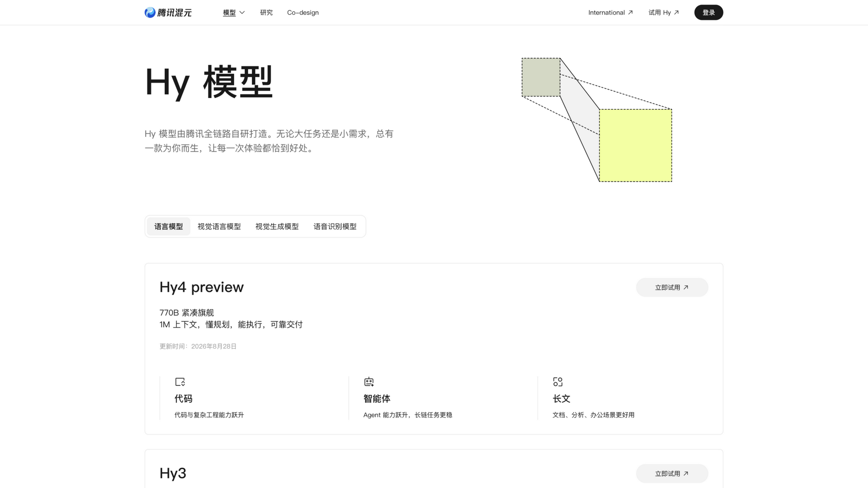Screen dimensions: 868x488
Task: Click the arrow icon beside 试用 Hy
Action: (x=676, y=13)
